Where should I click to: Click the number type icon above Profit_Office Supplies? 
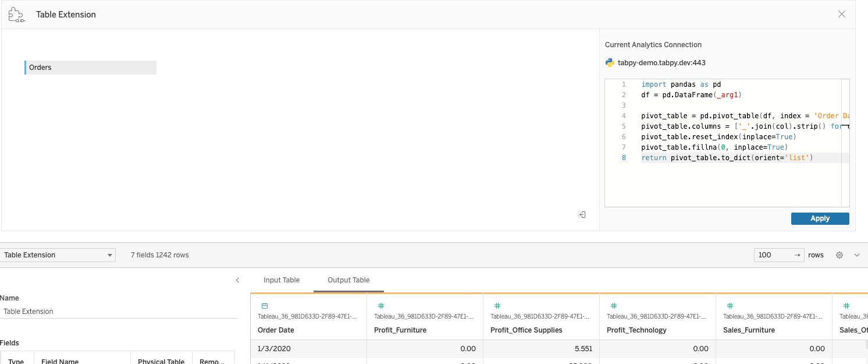[497, 306]
